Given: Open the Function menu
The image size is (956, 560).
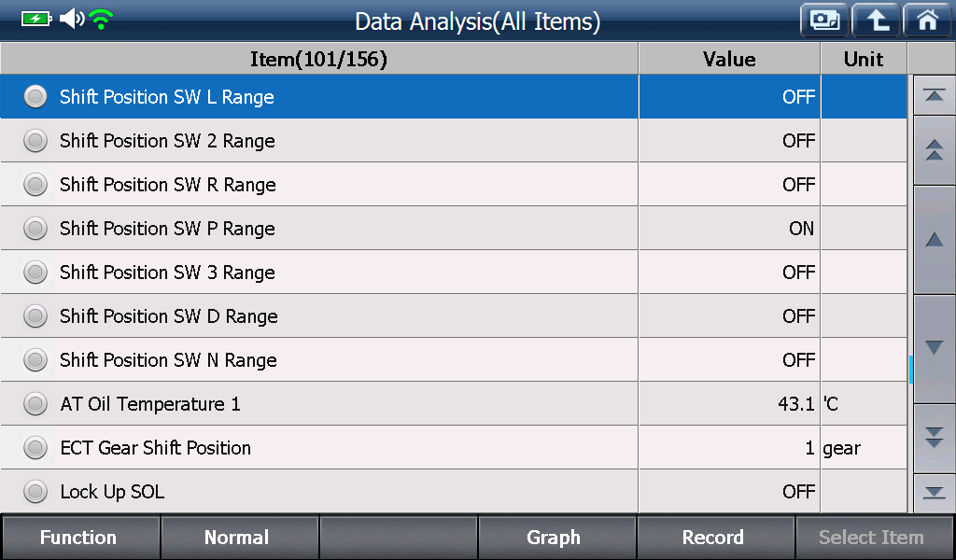Looking at the screenshot, I should click(80, 538).
